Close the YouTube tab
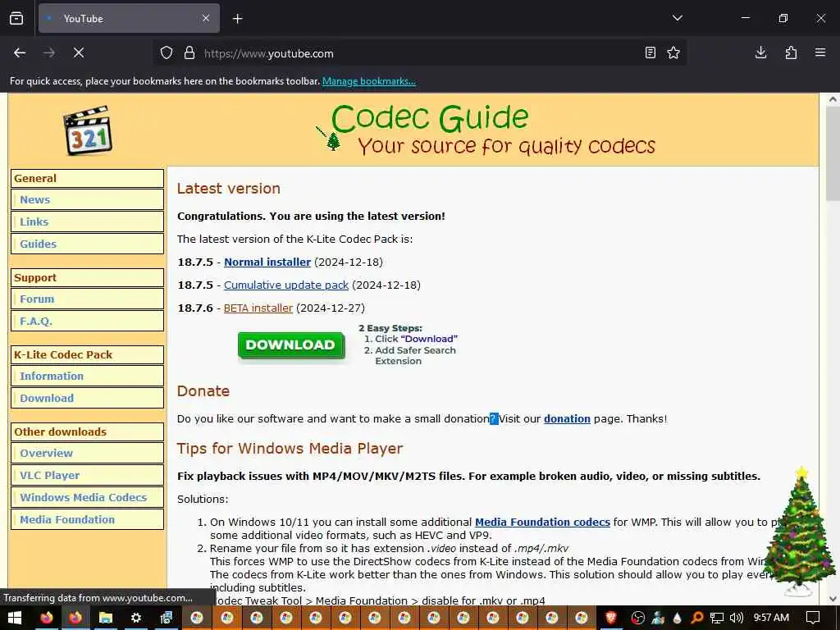This screenshot has height=630, width=840. 206,18
